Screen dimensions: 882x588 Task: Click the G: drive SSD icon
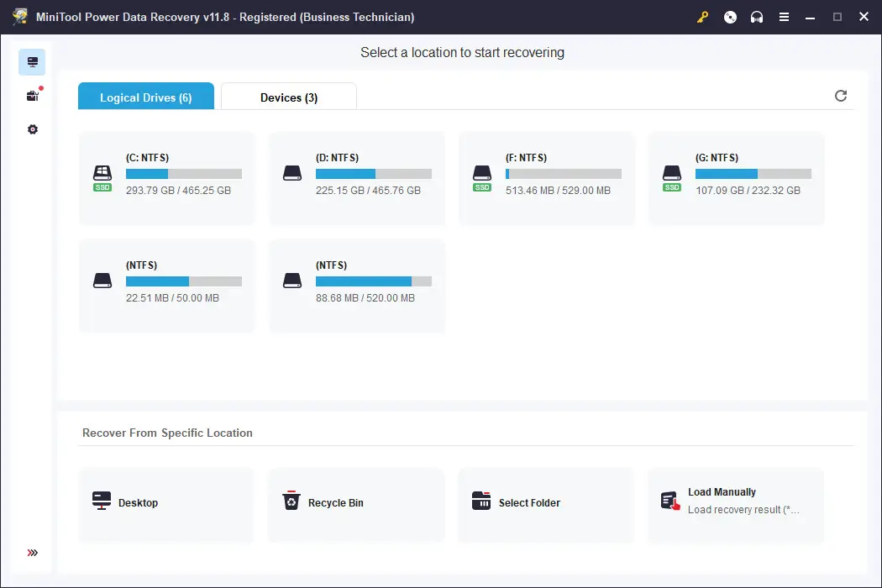coord(672,178)
